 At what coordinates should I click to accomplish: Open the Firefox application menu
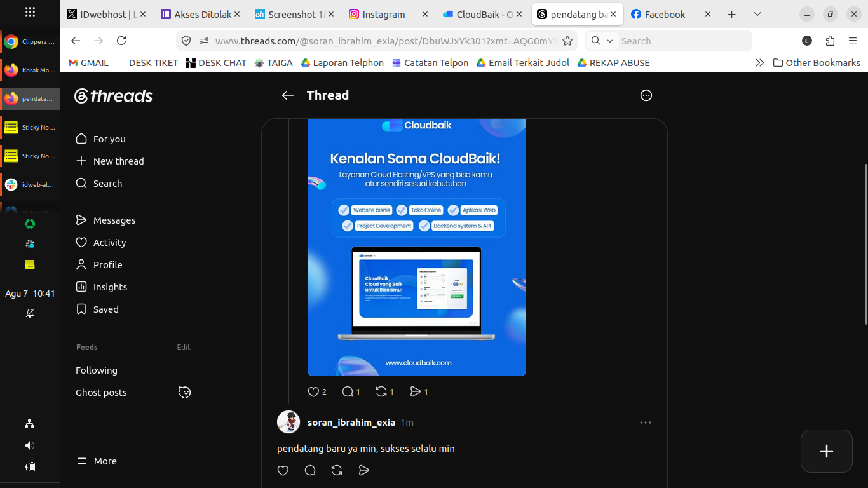point(853,41)
